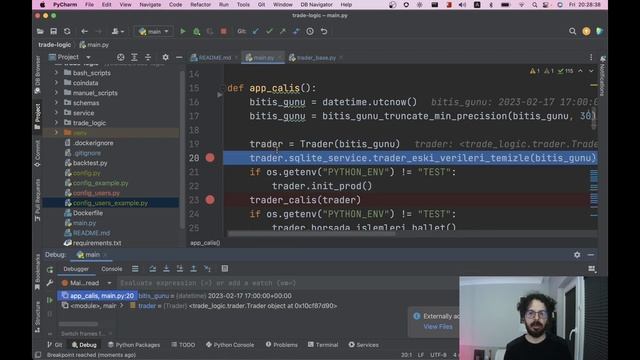Open Debug panel gear settings
The image size is (640, 360).
click(577, 255)
